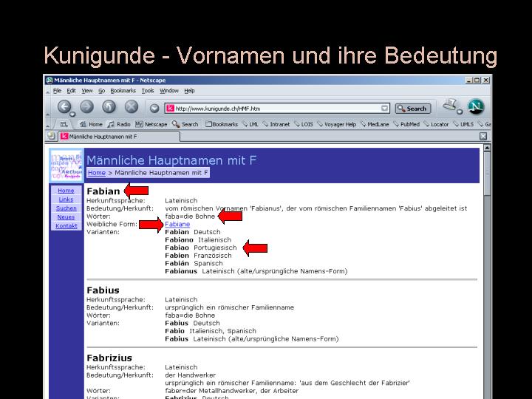Expand the Bookmarks folder in personal toolbar
Image resolution: width=532 pixels, height=399 pixels.
tap(222, 124)
